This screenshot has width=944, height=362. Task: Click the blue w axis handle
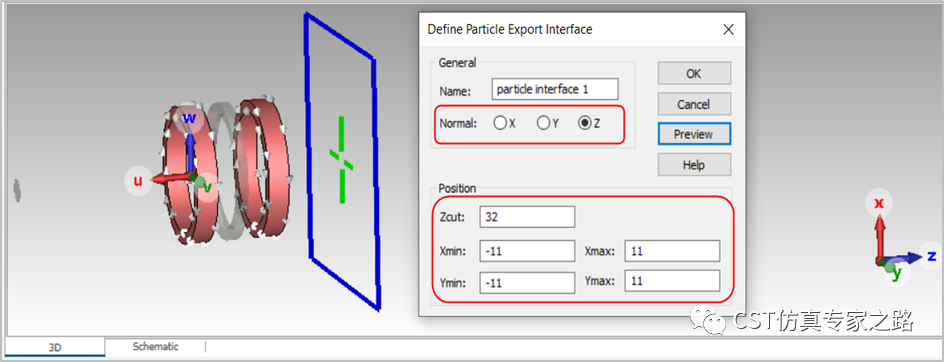pyautogui.click(x=189, y=119)
